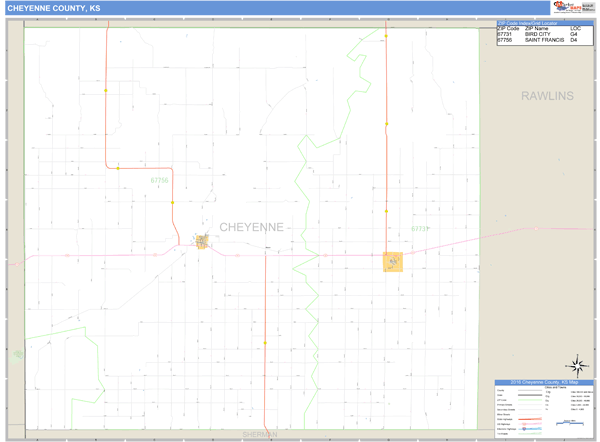The width and height of the screenshot is (600, 442).
Task: Click 'D4' location code in index
Action: pos(574,40)
